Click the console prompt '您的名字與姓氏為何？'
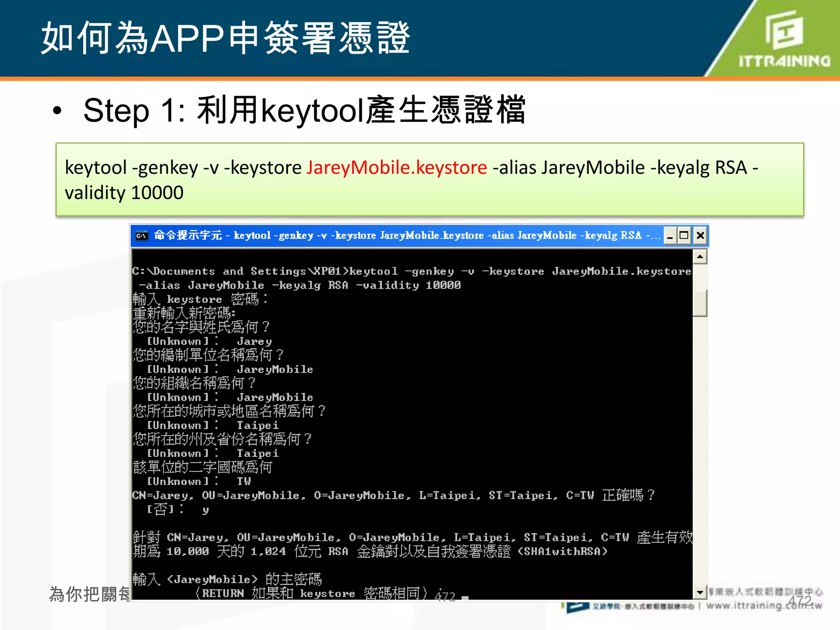Viewport: 840px width, 630px height. [x=201, y=327]
